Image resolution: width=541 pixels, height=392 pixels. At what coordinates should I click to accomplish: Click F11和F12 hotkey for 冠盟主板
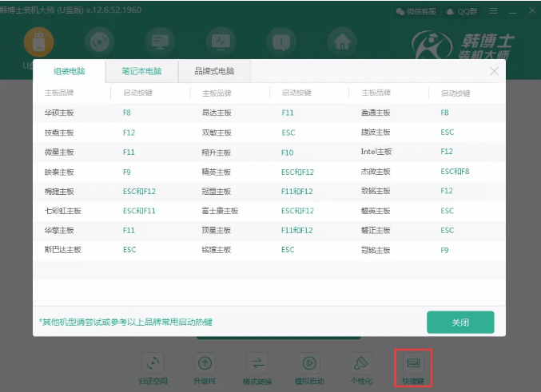pos(297,192)
